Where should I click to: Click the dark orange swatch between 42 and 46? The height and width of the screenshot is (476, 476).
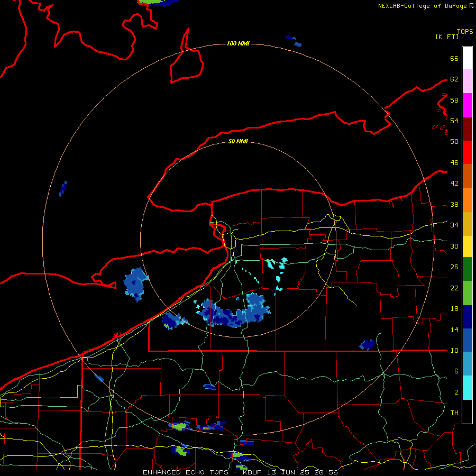(467, 176)
